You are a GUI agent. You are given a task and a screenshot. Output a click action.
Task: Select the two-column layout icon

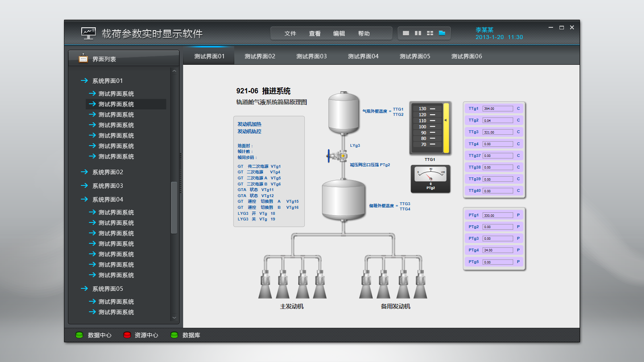pos(418,33)
